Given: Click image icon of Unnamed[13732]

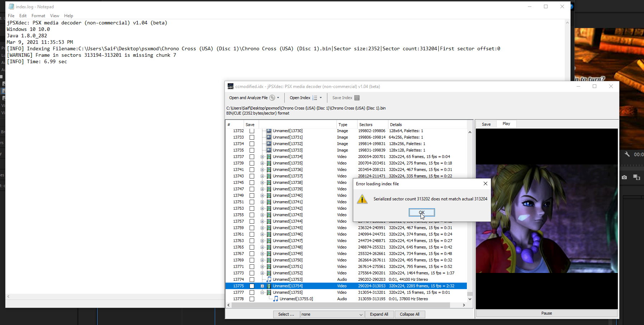Looking at the screenshot, I should [269, 144].
